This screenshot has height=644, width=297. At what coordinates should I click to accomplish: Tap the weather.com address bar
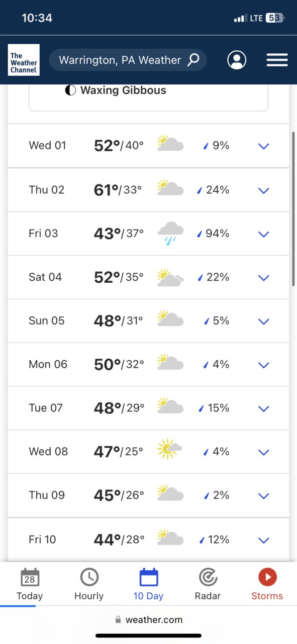pos(148,620)
